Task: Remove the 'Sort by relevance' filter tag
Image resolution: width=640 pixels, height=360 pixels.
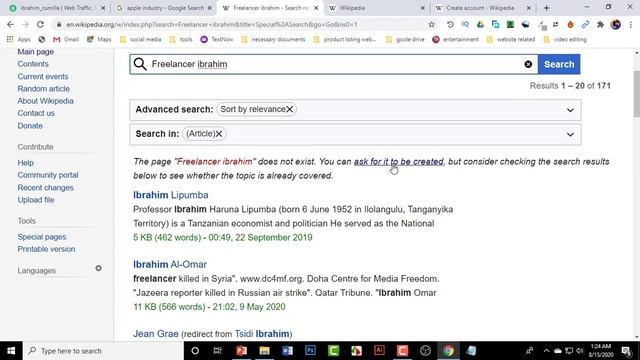Action: [289, 109]
